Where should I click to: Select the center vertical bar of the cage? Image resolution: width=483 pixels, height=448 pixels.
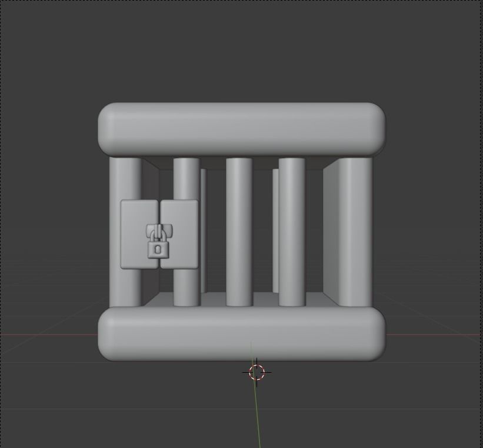click(239, 232)
